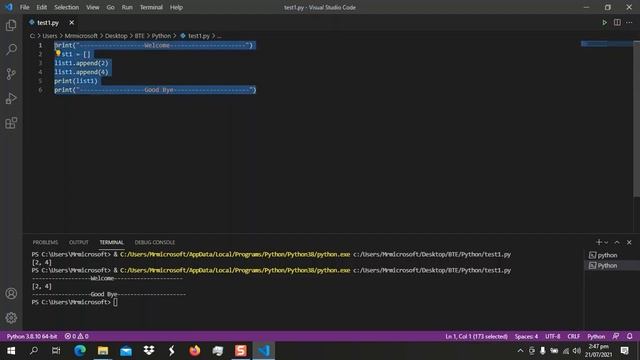Expand the Users breadcrumb segment
This screenshot has height=360, width=640.
[50, 36]
